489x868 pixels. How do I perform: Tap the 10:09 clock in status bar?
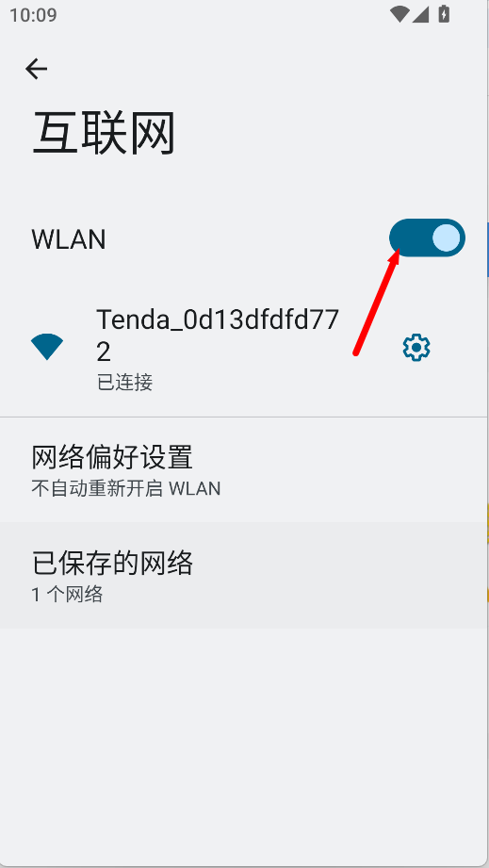click(x=33, y=15)
